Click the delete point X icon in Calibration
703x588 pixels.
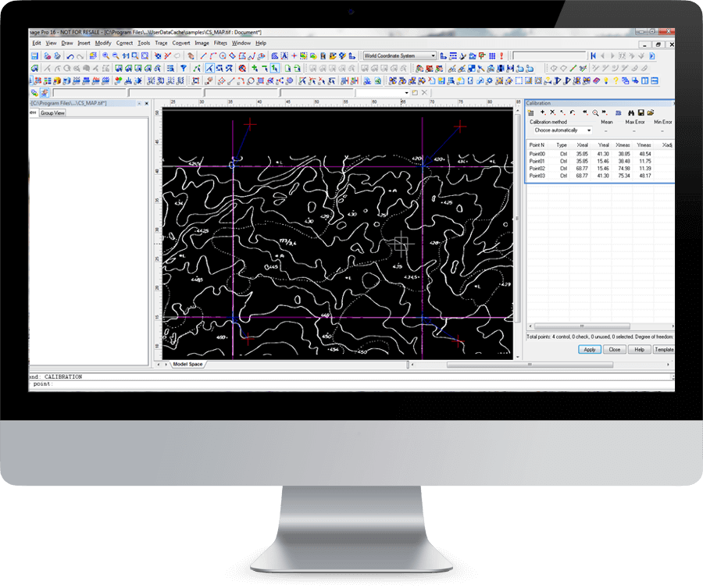[x=553, y=113]
